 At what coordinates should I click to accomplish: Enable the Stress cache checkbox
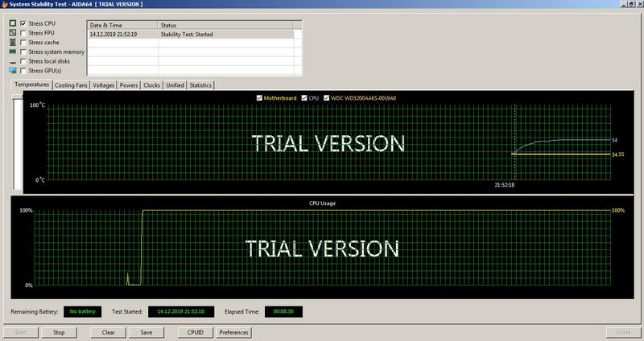click(x=23, y=43)
